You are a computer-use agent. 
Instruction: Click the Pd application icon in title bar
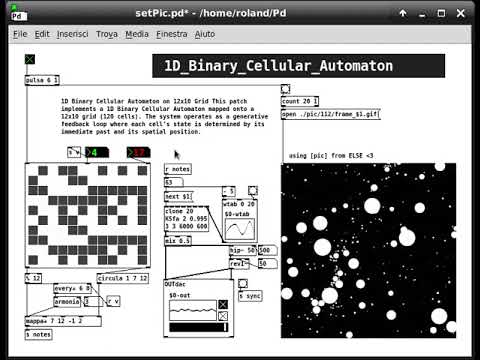point(18,13)
